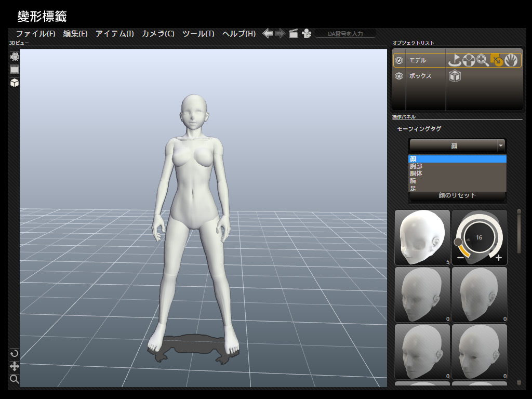
Task: Click the film strip icon in 3D view
Action: point(15,70)
